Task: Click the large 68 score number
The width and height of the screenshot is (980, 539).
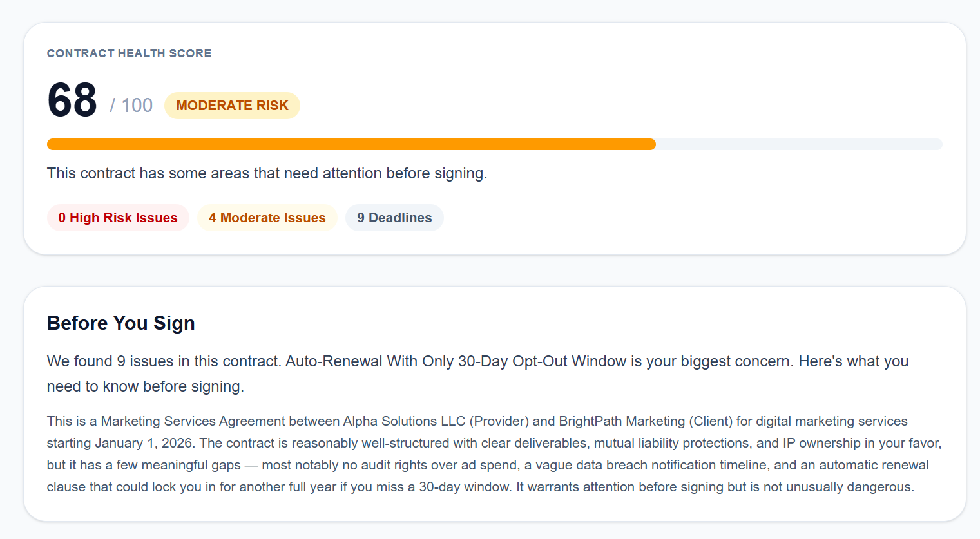Action: coord(72,101)
